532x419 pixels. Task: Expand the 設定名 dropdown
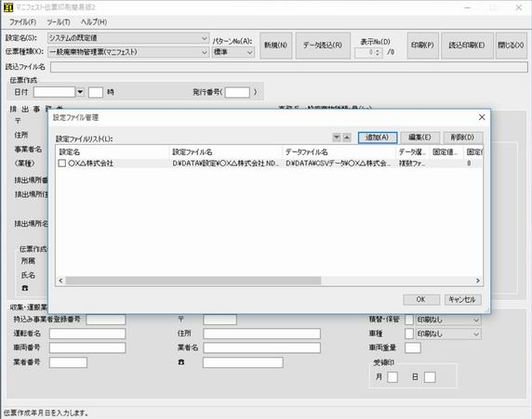point(205,38)
